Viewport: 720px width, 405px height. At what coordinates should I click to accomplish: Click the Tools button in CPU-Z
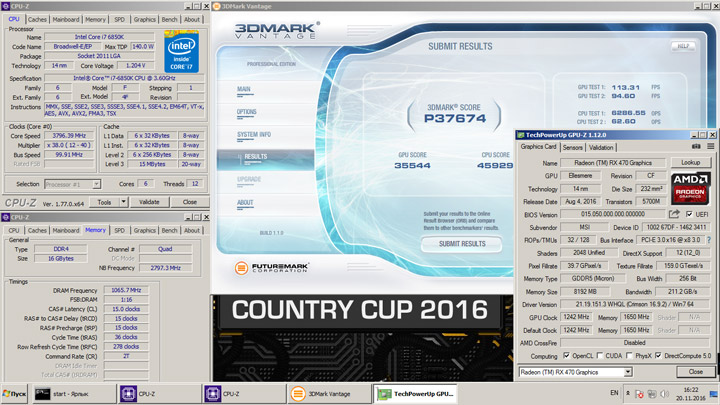tap(104, 202)
